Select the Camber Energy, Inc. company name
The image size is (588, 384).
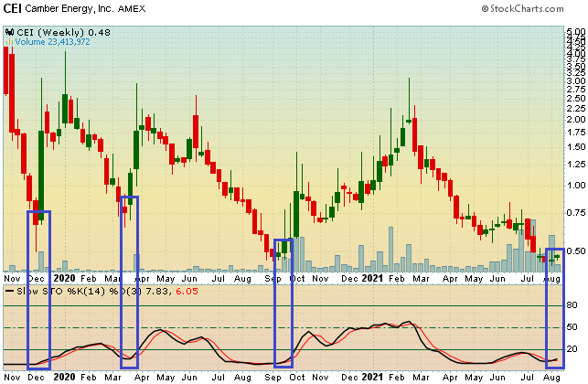pyautogui.click(x=69, y=8)
